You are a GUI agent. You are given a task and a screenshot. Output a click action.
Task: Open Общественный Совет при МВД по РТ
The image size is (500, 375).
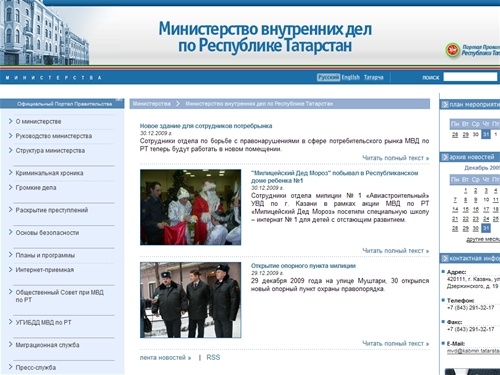(x=60, y=296)
